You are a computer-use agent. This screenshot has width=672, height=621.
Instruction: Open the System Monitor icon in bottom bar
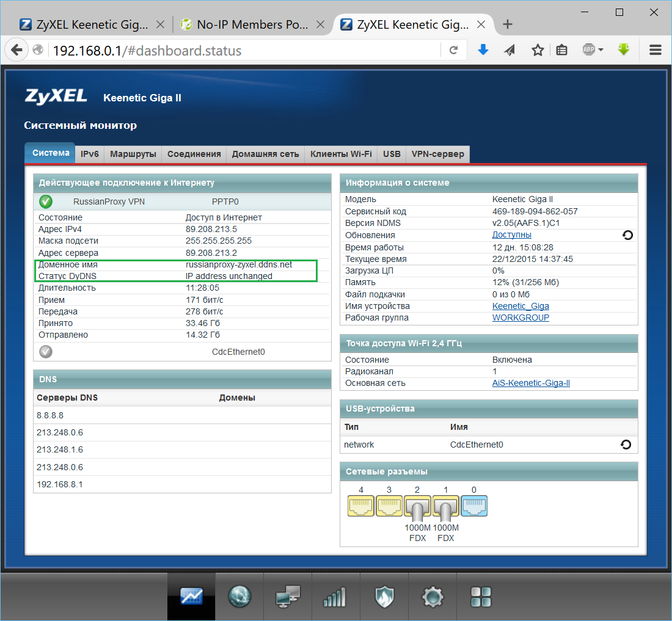tap(192, 596)
